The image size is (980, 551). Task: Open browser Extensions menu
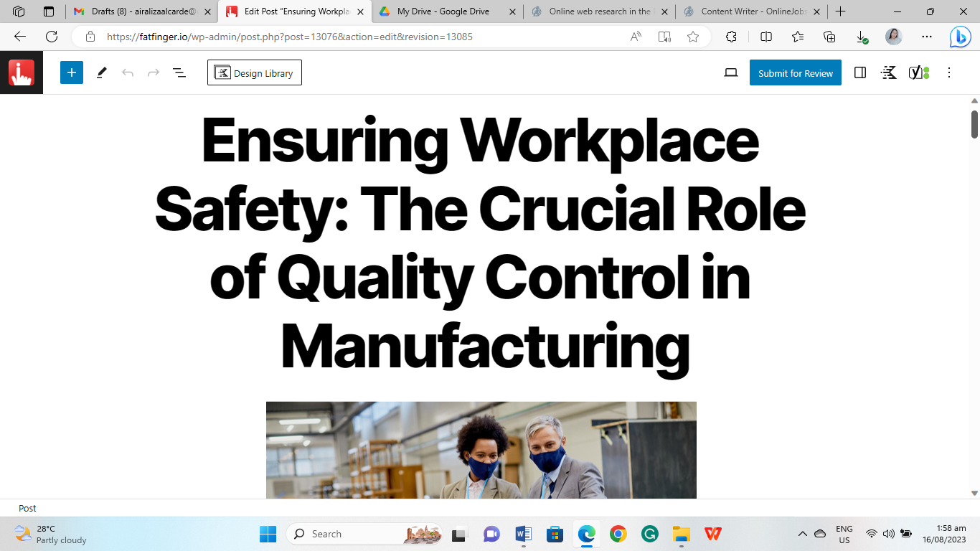(732, 37)
